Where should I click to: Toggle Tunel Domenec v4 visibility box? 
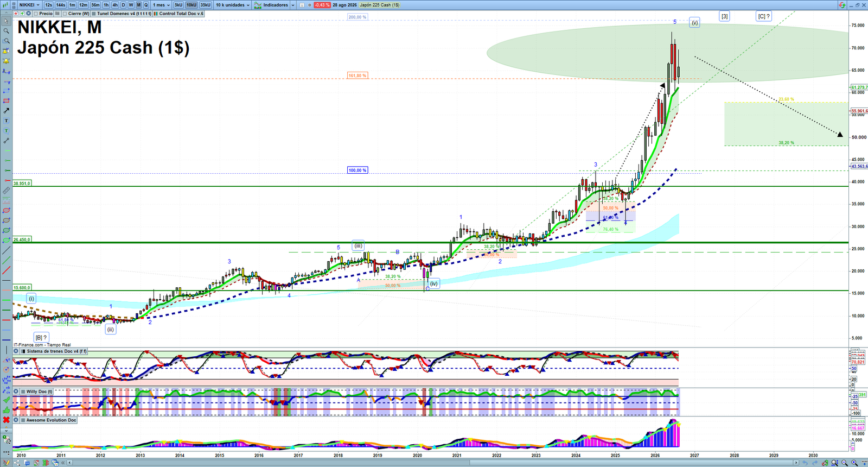pos(93,14)
